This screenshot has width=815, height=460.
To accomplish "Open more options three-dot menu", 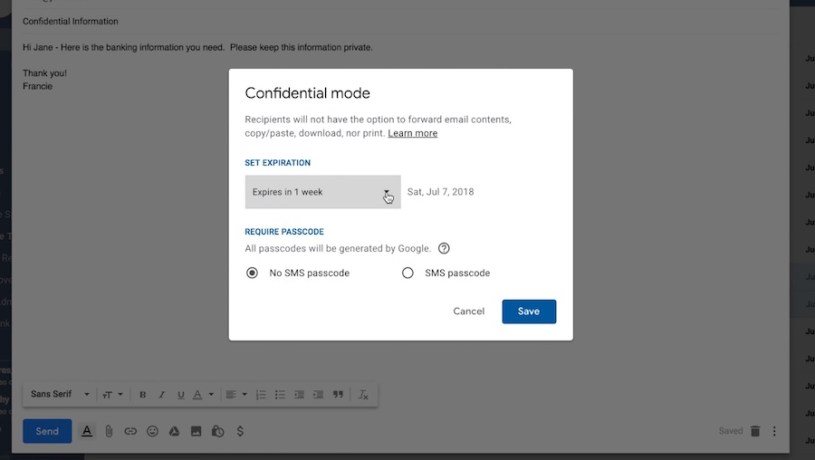I will pyautogui.click(x=774, y=431).
